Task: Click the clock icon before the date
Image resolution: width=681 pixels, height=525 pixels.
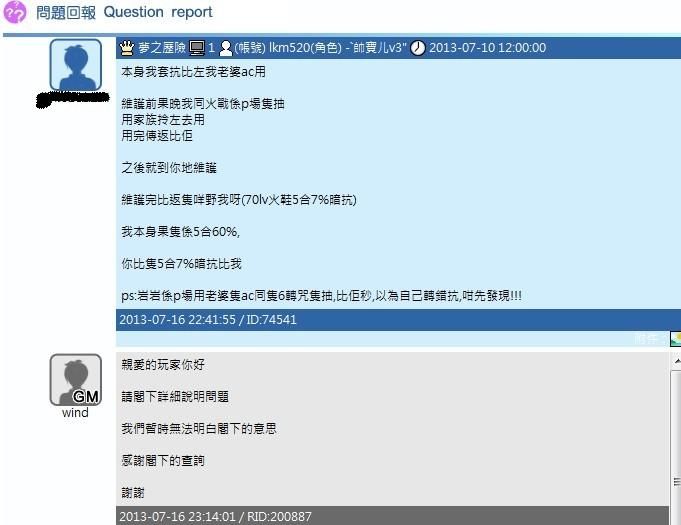Action: coord(418,48)
